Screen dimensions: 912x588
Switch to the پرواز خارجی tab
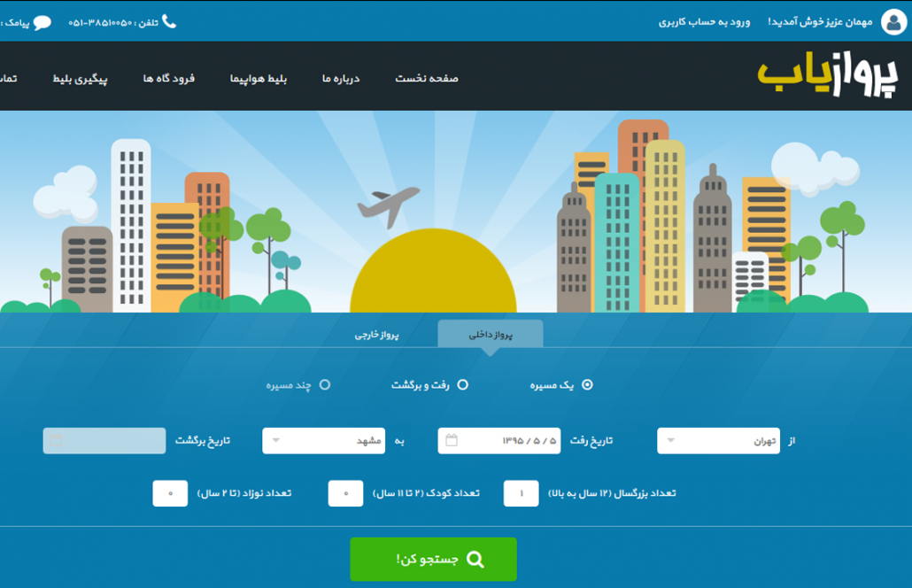point(377,336)
